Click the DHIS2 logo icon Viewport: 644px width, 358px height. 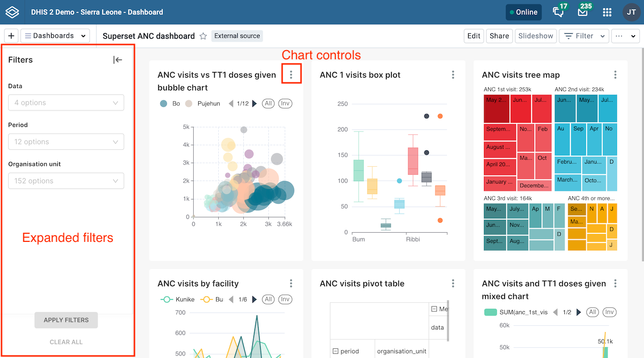[x=12, y=12]
